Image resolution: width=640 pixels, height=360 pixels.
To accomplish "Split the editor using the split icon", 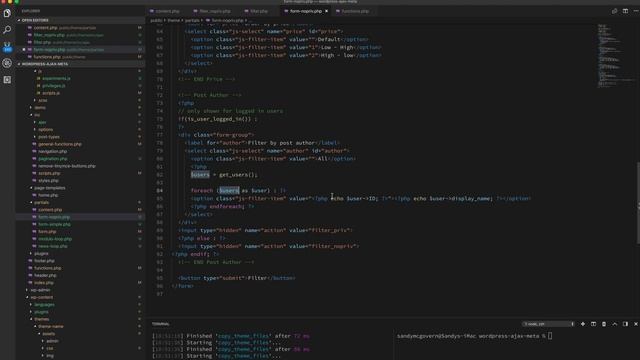I will coord(625,11).
